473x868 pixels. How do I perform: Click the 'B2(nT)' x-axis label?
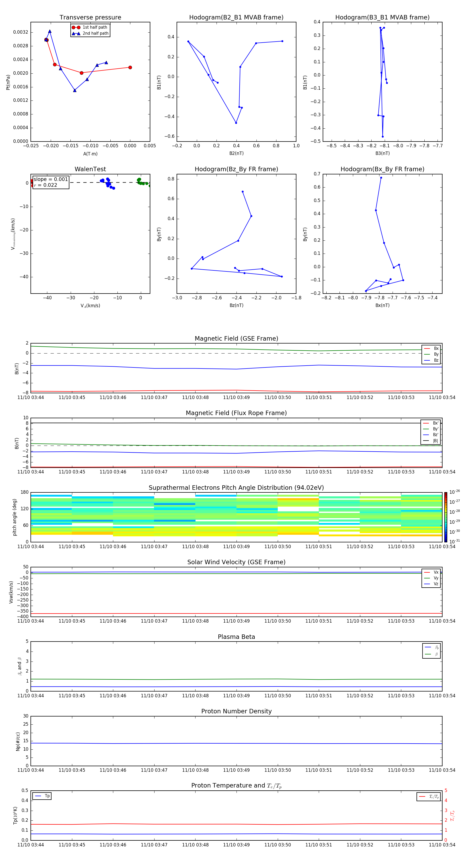pyautogui.click(x=236, y=153)
